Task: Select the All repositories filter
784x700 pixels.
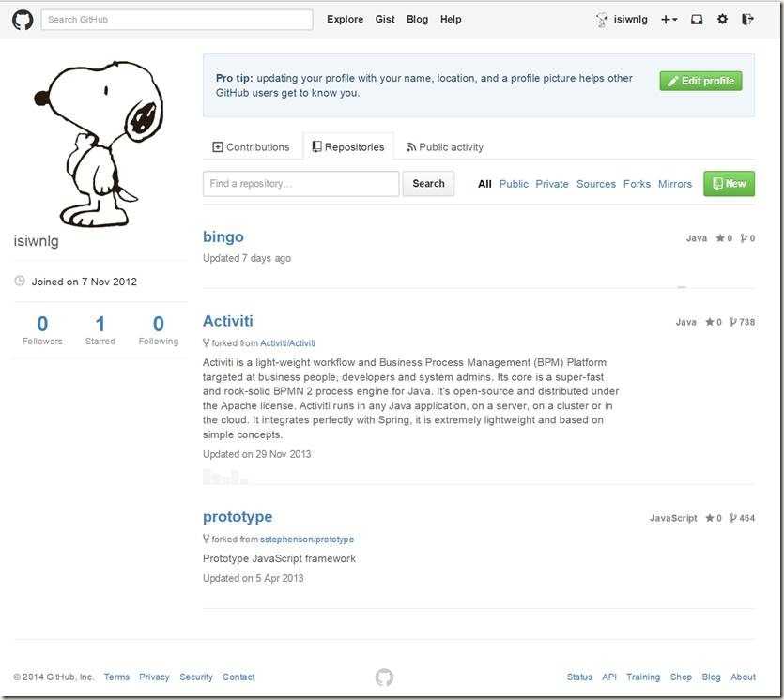Action: tap(484, 184)
